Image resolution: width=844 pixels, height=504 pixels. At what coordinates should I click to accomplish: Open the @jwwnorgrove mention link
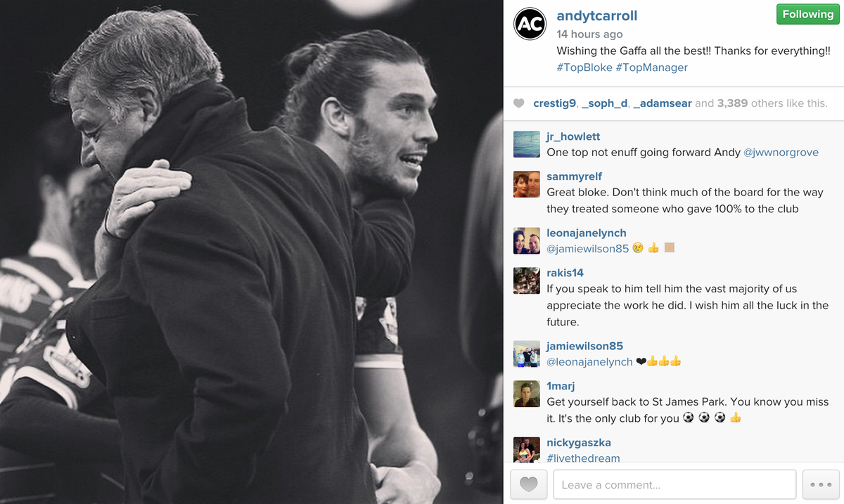click(781, 152)
